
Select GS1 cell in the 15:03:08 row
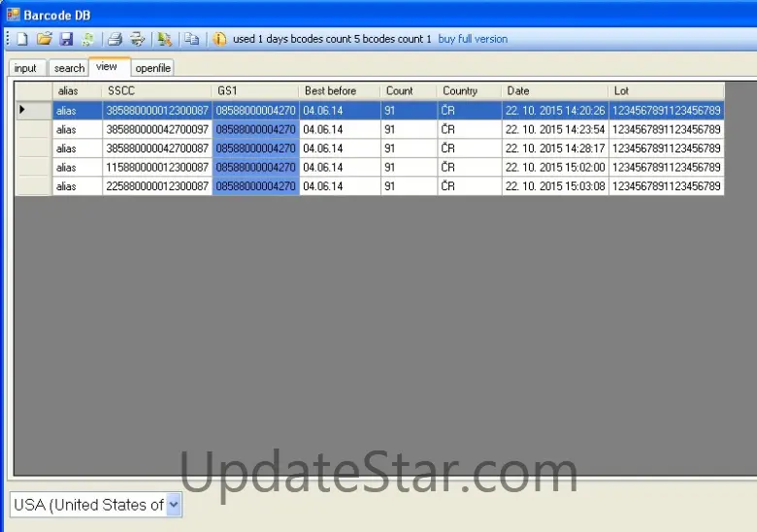(255, 185)
